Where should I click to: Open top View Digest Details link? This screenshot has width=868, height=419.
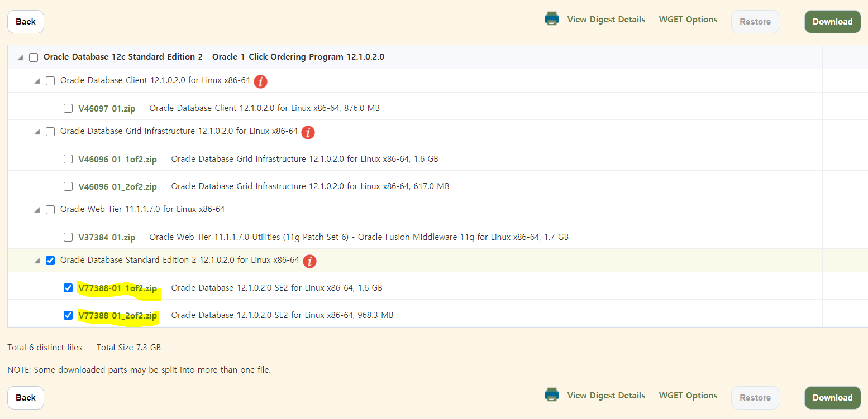point(606,20)
